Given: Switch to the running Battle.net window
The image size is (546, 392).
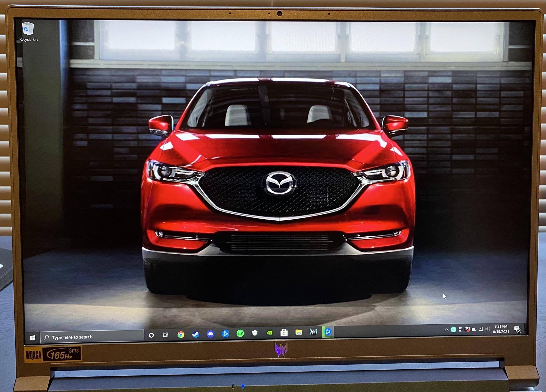Looking at the screenshot, I should [328, 331].
